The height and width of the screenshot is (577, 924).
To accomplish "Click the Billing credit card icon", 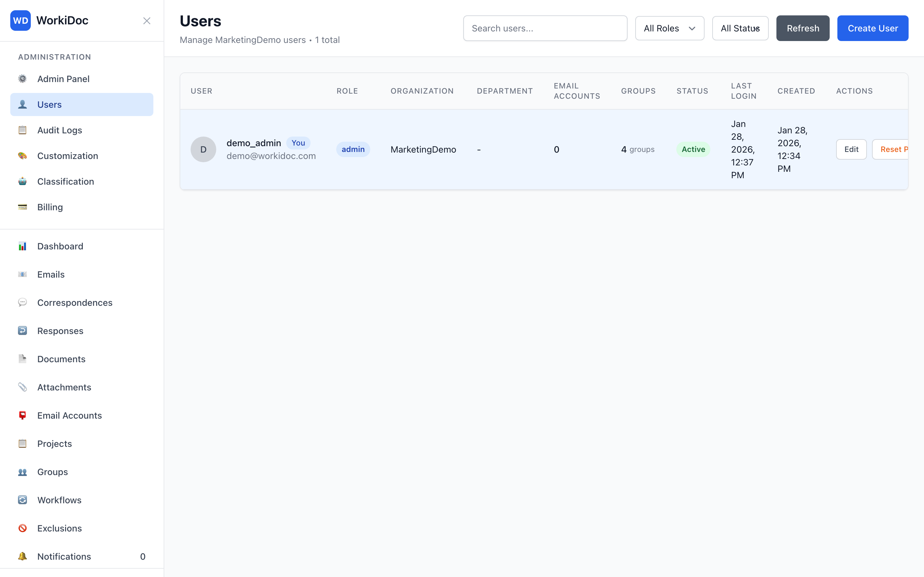I will pyautogui.click(x=22, y=207).
